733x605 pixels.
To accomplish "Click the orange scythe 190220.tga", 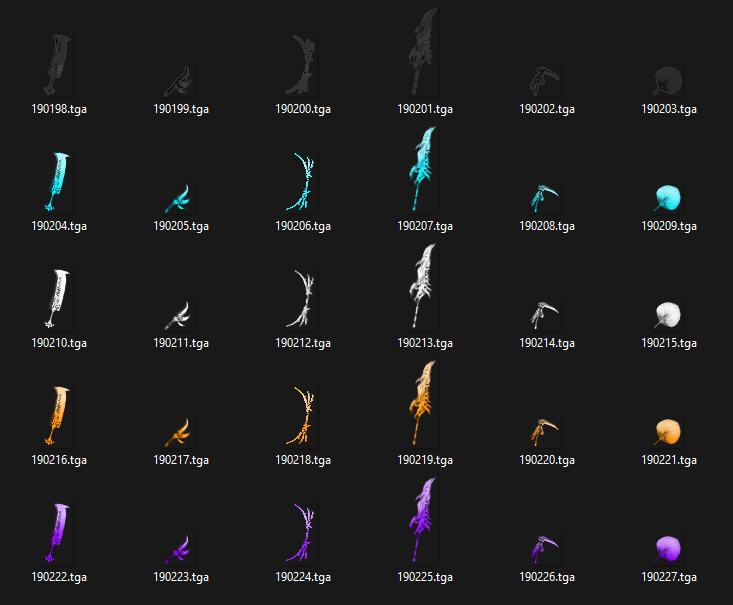I will [545, 431].
